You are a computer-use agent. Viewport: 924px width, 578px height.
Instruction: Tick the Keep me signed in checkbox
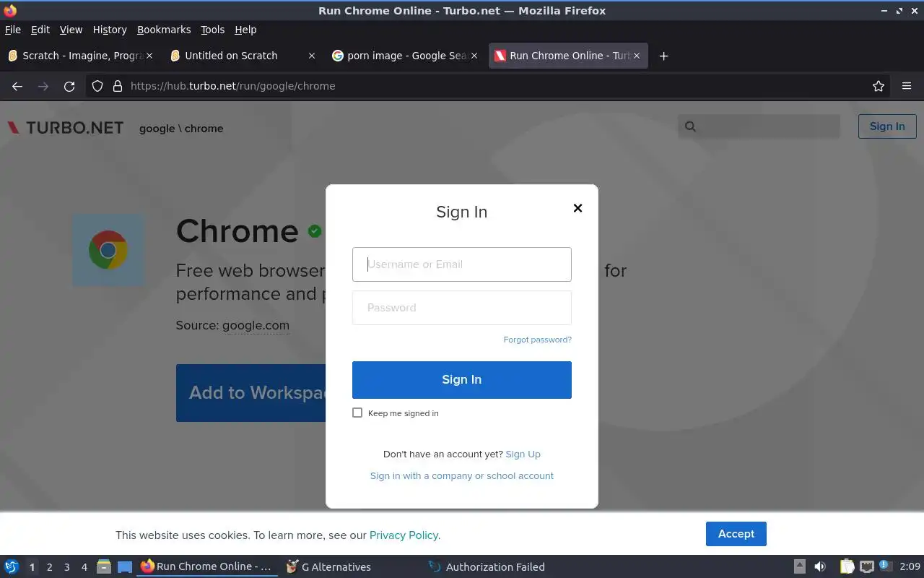coord(357,413)
